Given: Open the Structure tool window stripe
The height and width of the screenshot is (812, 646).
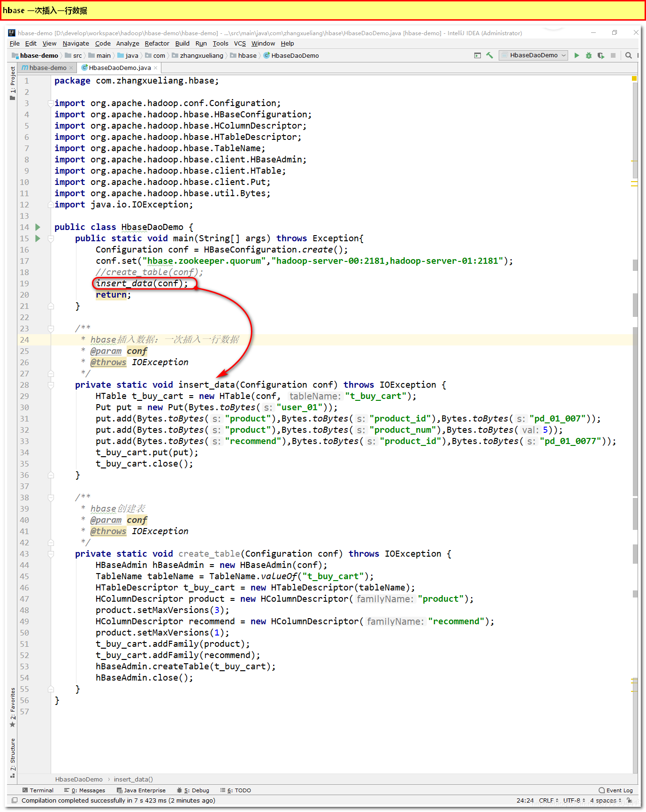Looking at the screenshot, I should (x=13, y=758).
